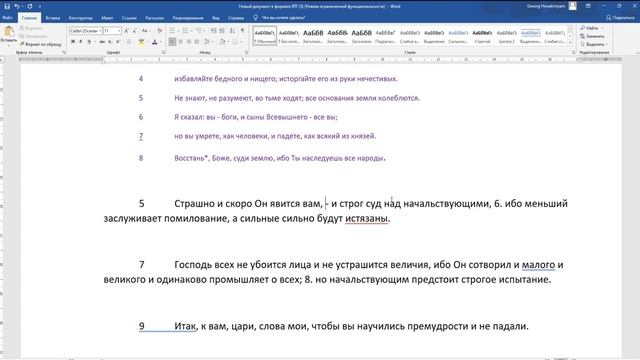
Task: Apply the Normal (Обычный) style
Action: [264, 36]
